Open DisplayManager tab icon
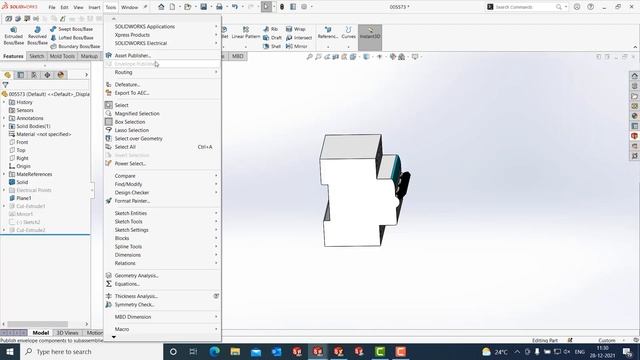640x360 pixels. [x=61, y=75]
